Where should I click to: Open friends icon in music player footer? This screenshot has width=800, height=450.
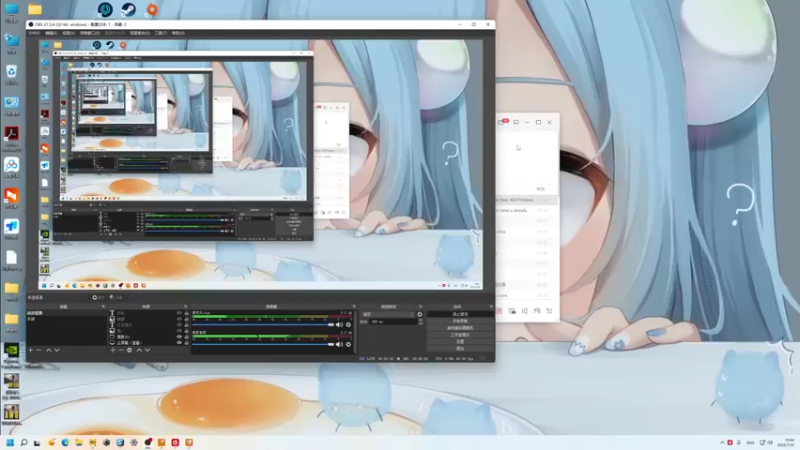point(537,311)
